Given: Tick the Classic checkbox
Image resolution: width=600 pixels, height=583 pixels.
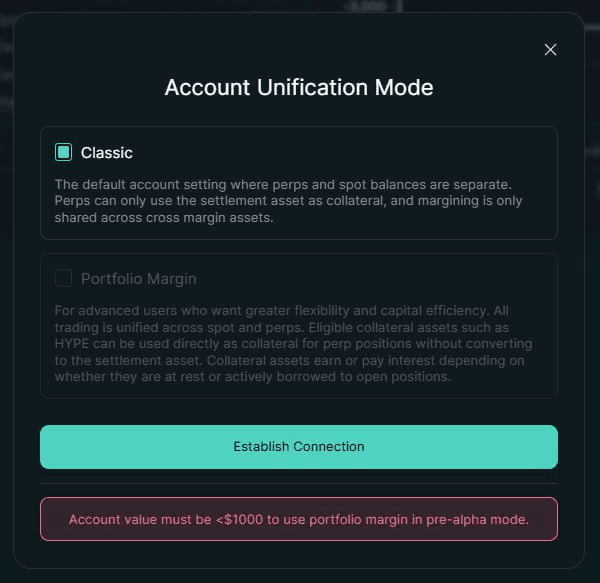Looking at the screenshot, I should pyautogui.click(x=64, y=153).
